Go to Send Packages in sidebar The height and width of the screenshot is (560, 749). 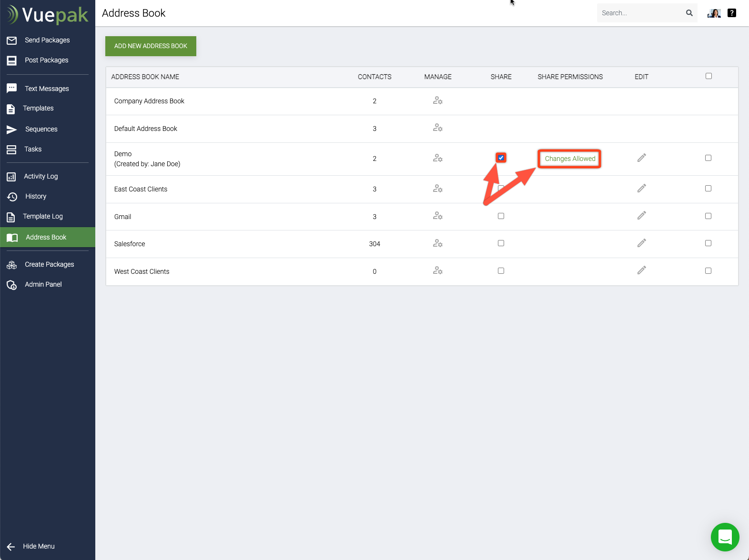tap(47, 40)
